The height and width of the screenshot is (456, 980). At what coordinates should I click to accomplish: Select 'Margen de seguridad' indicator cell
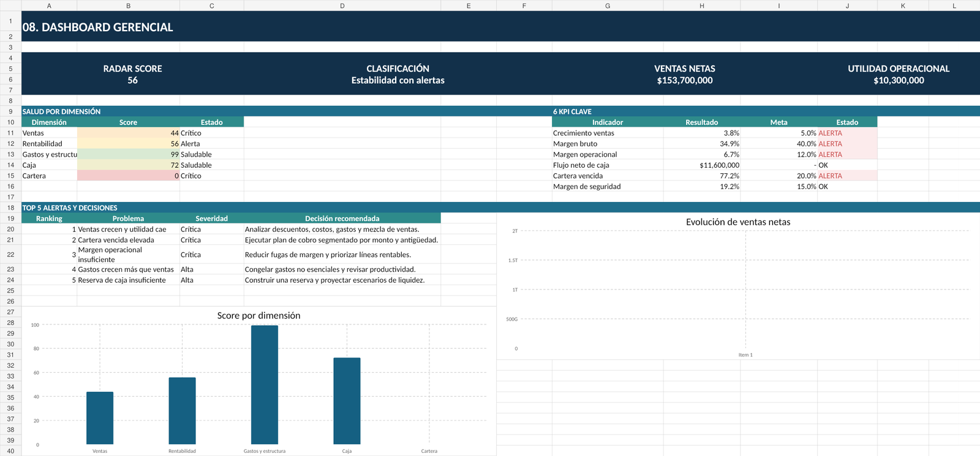[x=607, y=187]
